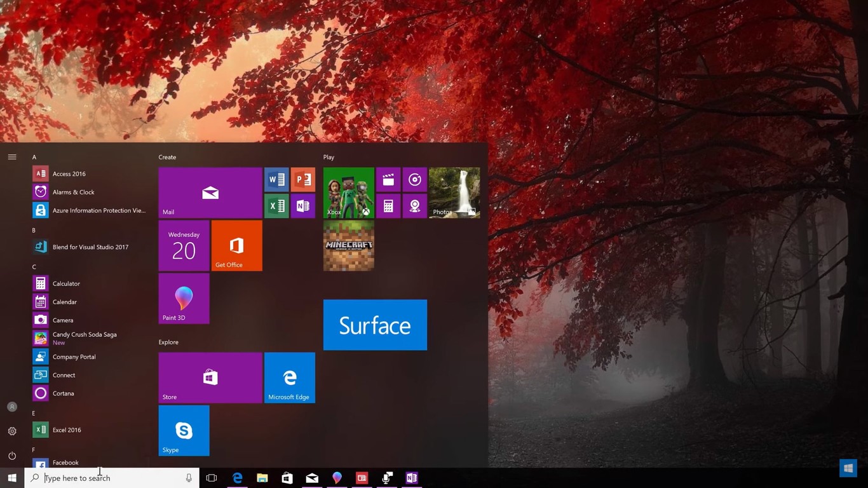Open Edge from the taskbar
868x488 pixels.
237,478
